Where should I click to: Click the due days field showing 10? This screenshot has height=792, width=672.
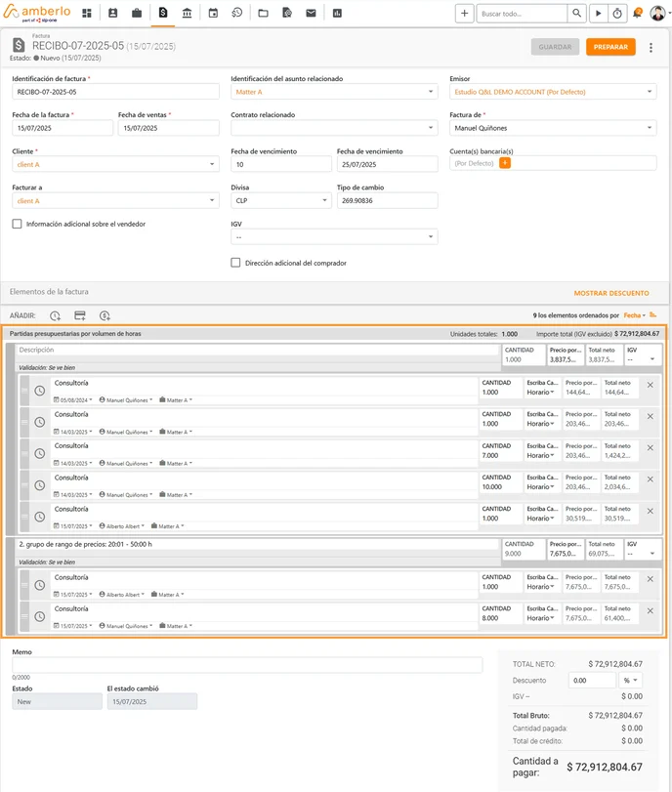tap(281, 164)
